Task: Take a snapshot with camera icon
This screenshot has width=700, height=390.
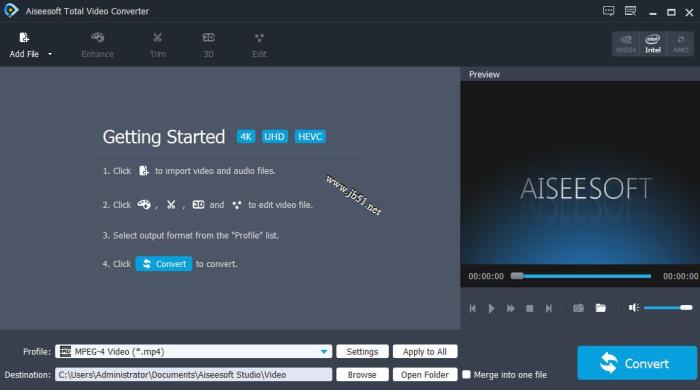Action: coord(578,308)
